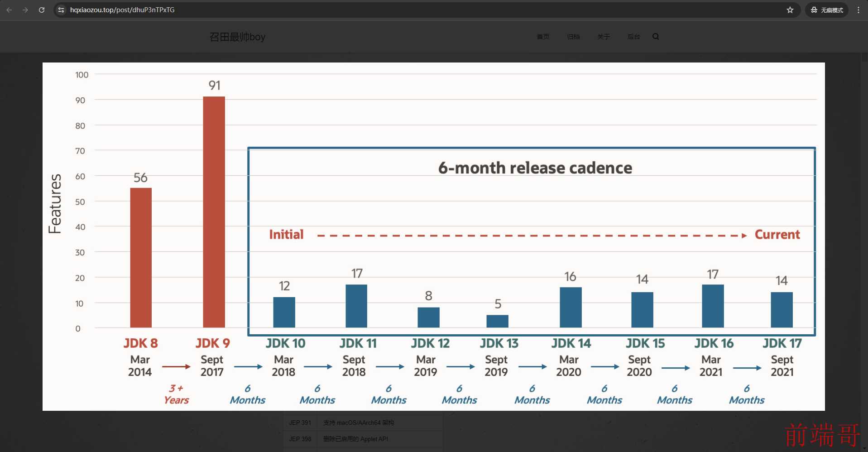868x452 pixels.
Task: Open the site search magnifier icon
Action: click(x=656, y=37)
